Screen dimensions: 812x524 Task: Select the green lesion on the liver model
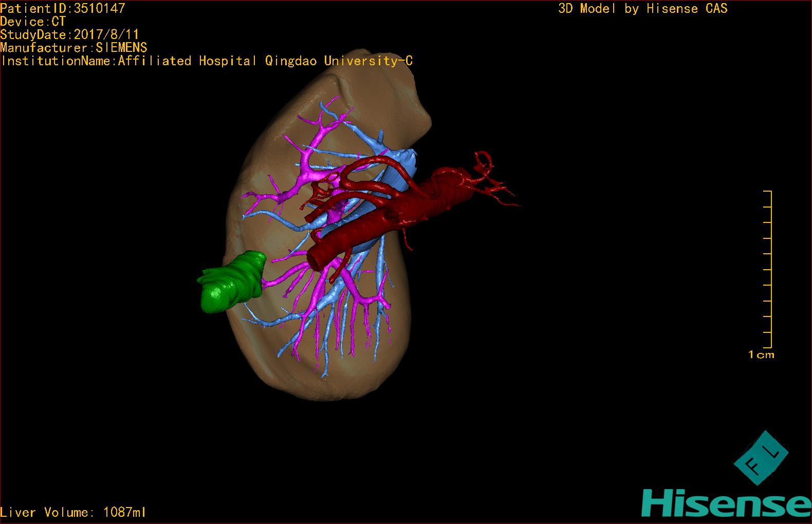click(232, 282)
